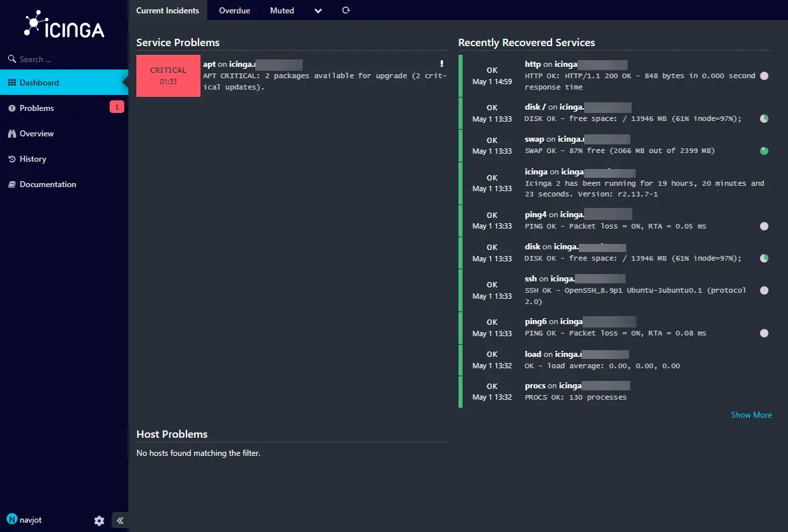
Task: Select Overview in the sidebar
Action: tap(37, 133)
